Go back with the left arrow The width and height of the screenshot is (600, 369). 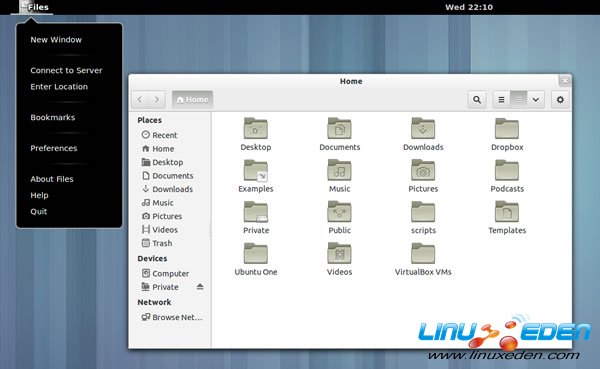click(x=140, y=100)
